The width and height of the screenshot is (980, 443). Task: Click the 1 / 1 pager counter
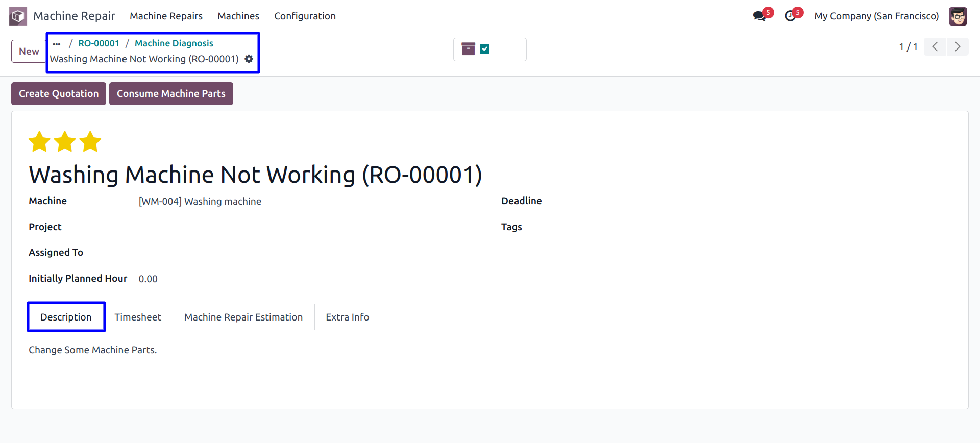point(908,46)
